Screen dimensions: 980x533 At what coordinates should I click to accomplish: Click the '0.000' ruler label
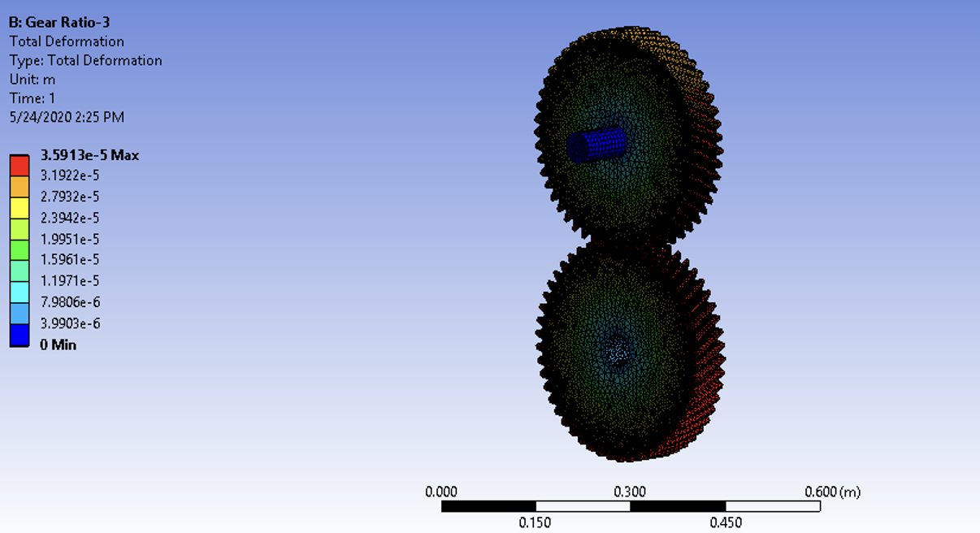441,492
